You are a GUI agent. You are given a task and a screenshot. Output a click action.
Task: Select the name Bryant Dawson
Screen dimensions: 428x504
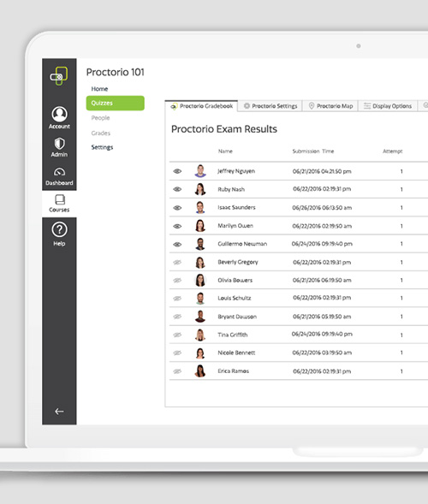[x=237, y=317]
